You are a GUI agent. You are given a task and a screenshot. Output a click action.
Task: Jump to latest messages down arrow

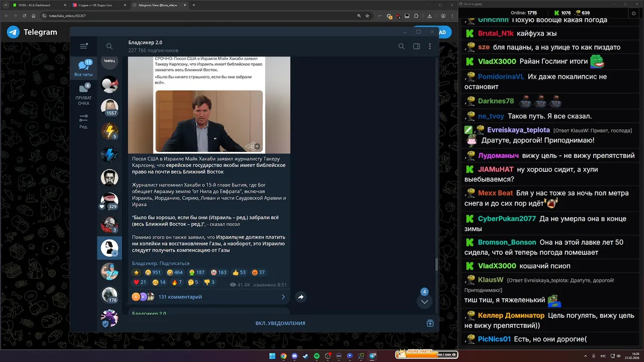(x=425, y=302)
